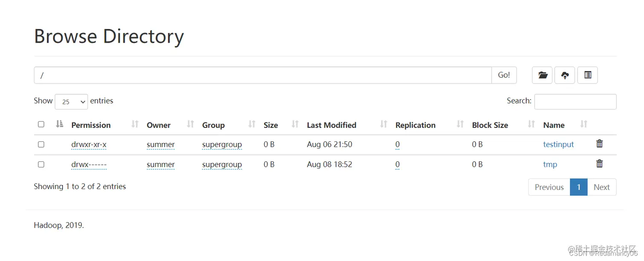This screenshot has height=261, width=644.
Task: Sort by Block Size column arrows
Action: click(531, 124)
